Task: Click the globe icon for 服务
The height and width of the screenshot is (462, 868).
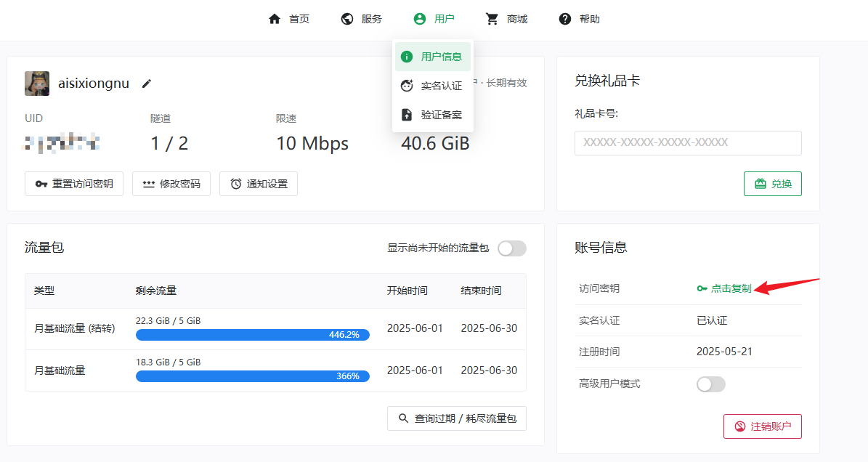Action: point(347,19)
